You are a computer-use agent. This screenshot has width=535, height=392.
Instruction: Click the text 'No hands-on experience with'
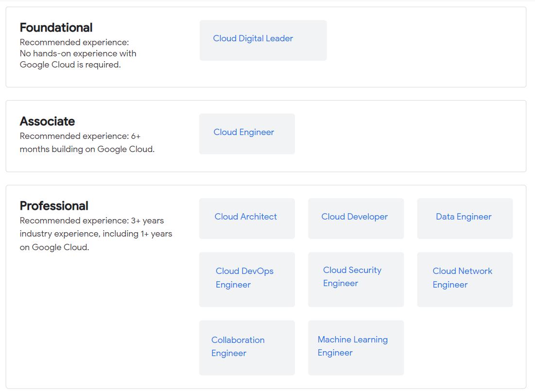tap(78, 53)
